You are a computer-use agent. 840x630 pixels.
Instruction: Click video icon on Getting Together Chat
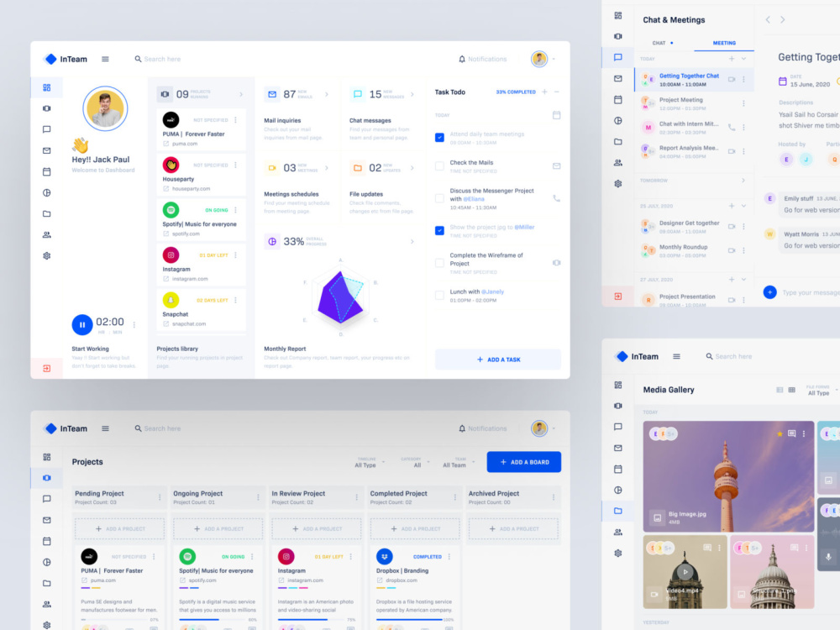tap(732, 79)
